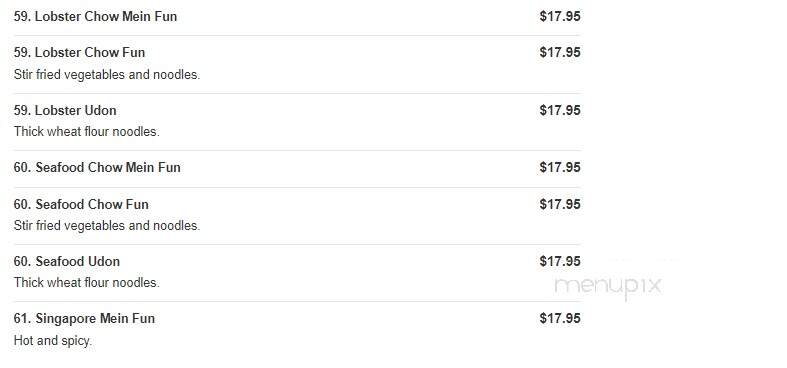Click the Seafood Chow Fun 'Stir fried vegetables' description
787x368 pixels.
coord(107,226)
